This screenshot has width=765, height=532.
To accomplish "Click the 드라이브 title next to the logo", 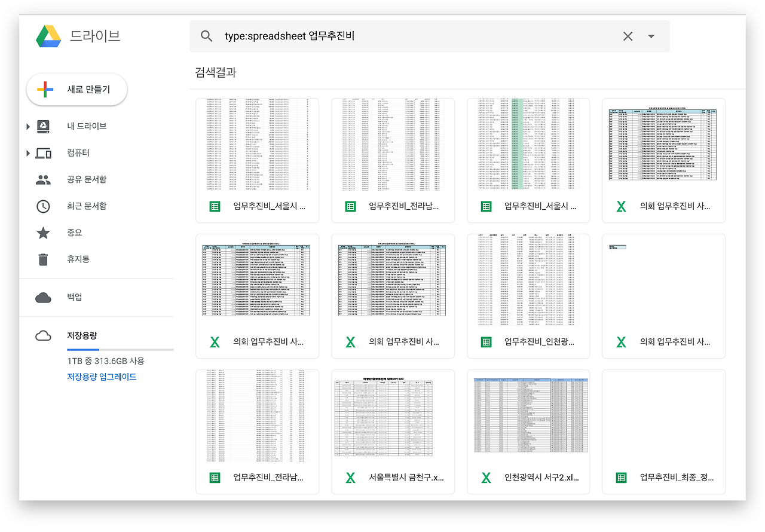I will pyautogui.click(x=96, y=36).
